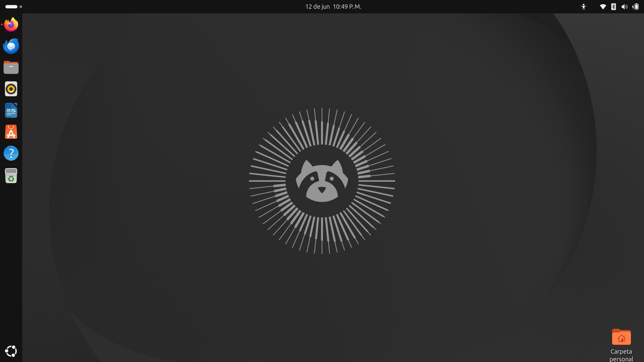
Task: Launch Firefox from the dock
Action: 11,24
